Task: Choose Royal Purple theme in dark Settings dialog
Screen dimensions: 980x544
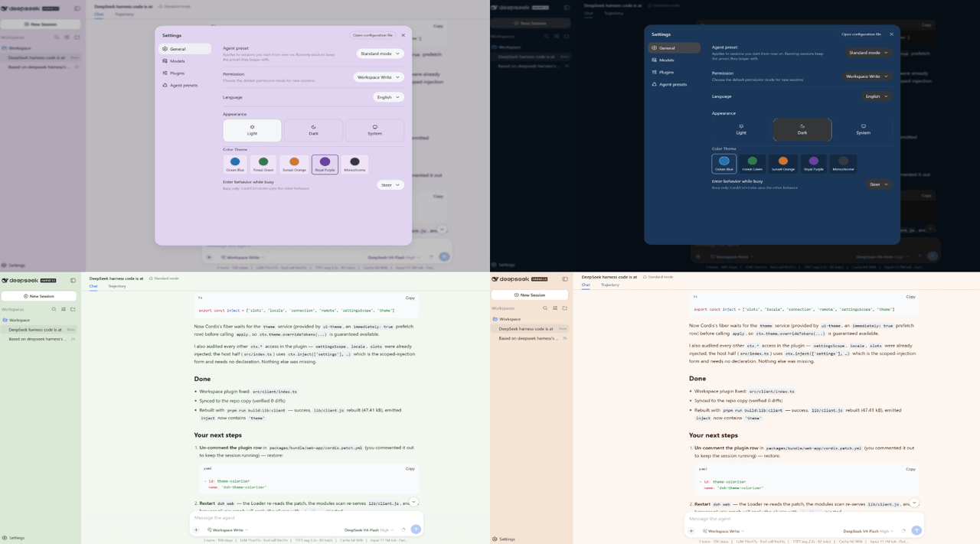Action: pyautogui.click(x=813, y=164)
